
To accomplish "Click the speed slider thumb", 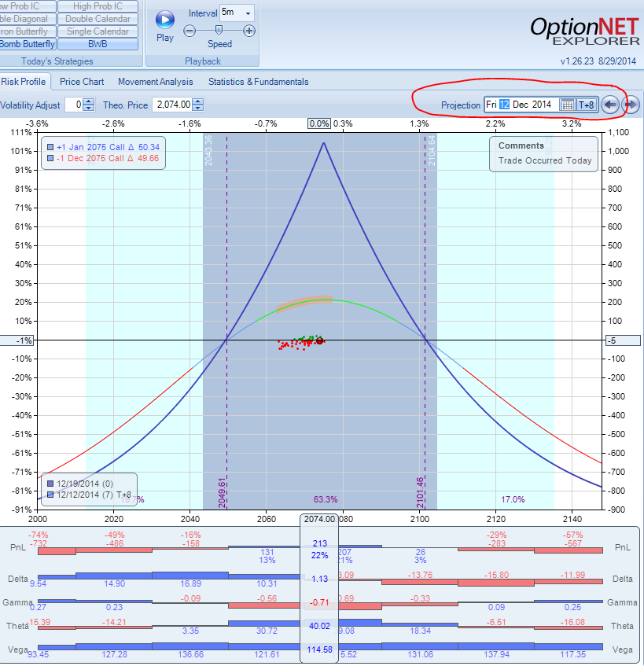I will (219, 30).
